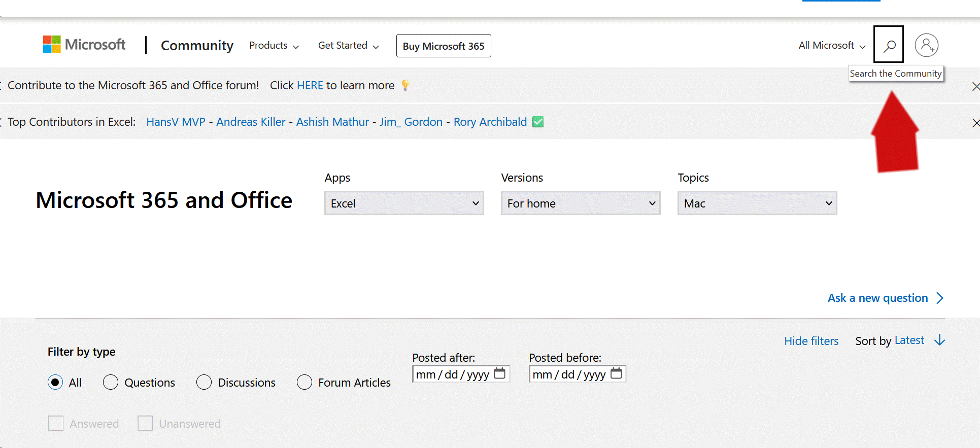Select the All filter radio button
980x448 pixels.
55,382
